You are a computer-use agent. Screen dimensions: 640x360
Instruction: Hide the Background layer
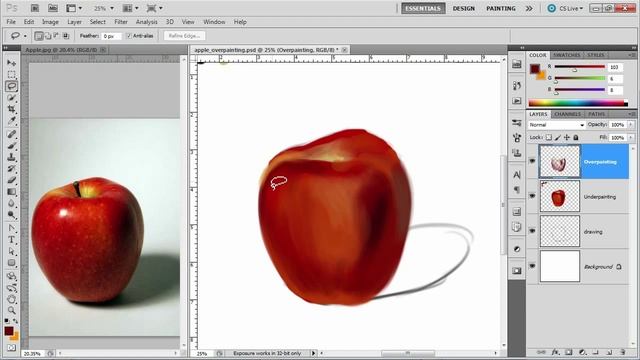532,266
